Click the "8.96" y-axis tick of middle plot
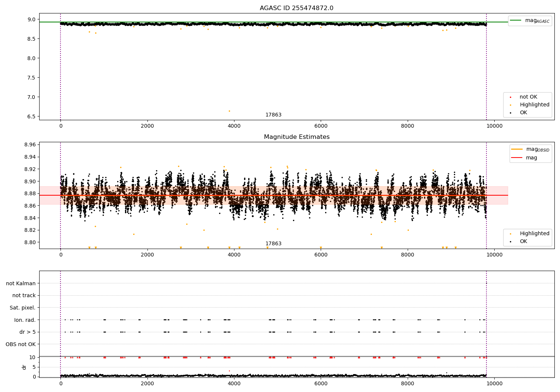This screenshot has width=560, height=392. (30, 145)
